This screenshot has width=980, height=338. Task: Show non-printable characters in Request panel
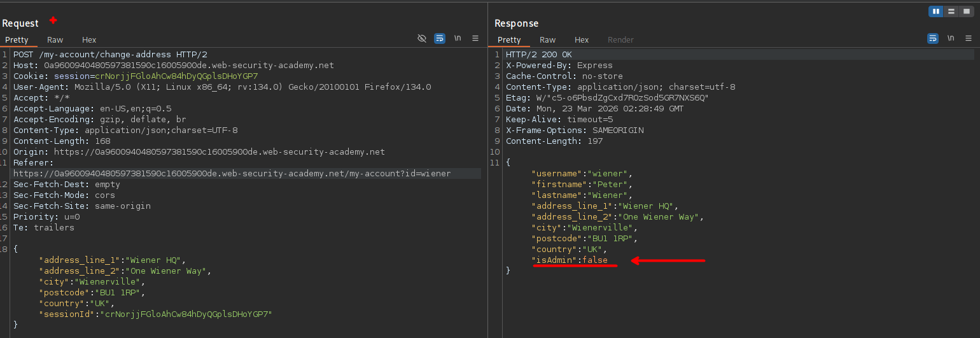click(x=458, y=39)
